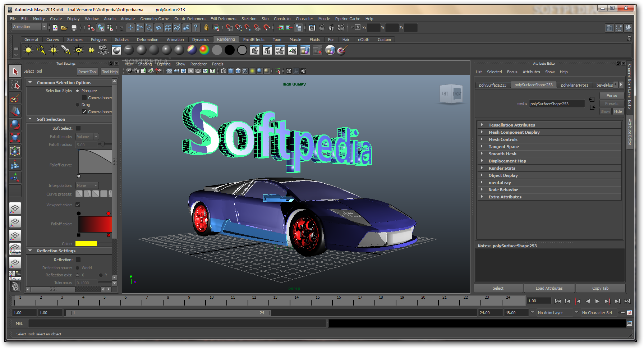Select Drag selection style
Viewport: 644px width, 349px height.
pos(77,105)
